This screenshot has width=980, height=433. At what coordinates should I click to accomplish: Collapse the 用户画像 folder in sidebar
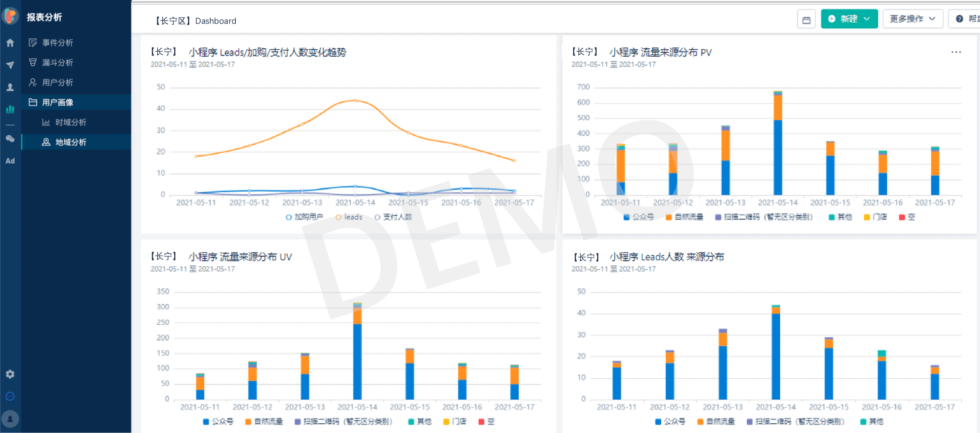tap(58, 102)
